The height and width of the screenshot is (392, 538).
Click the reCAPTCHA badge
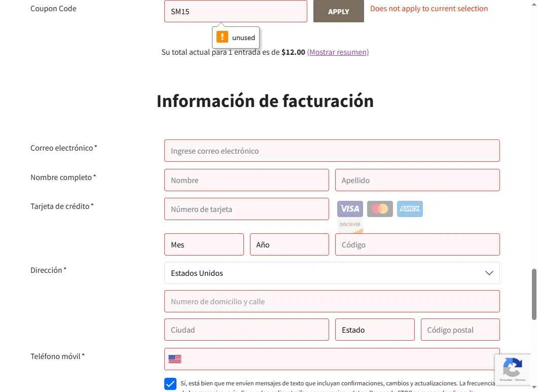[512, 368]
